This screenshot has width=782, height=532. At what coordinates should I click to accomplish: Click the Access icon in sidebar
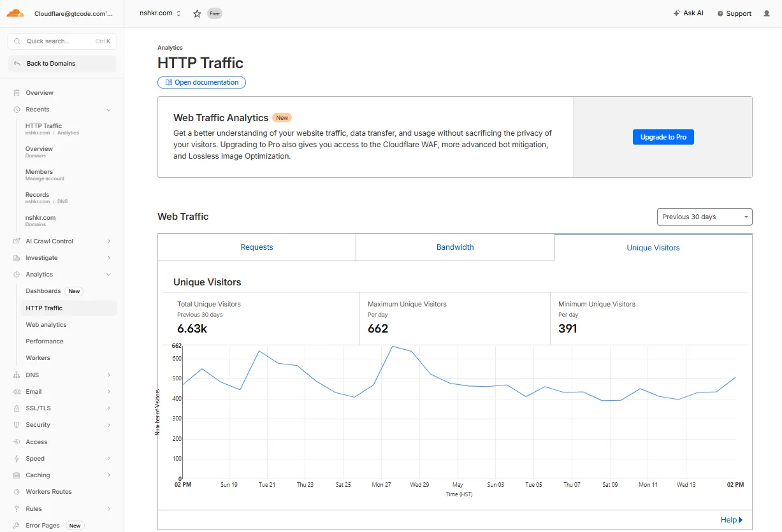[x=17, y=442]
